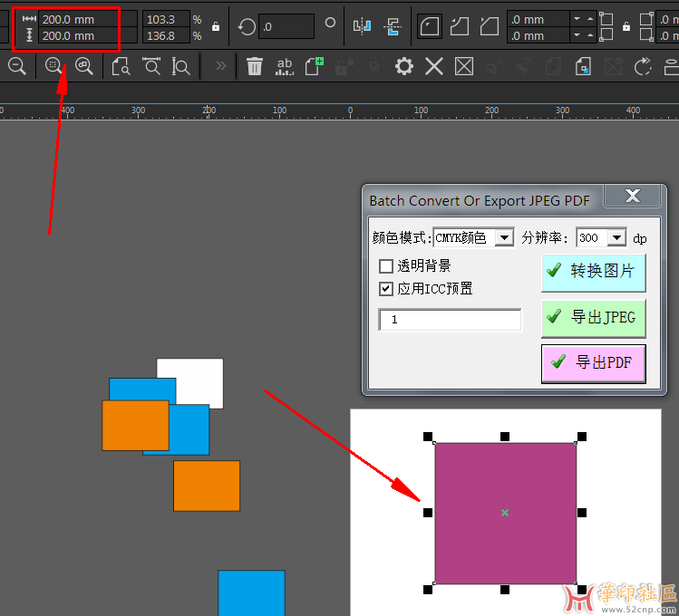Click the horizontal scale field 103.3
The height and width of the screenshot is (616, 679).
click(166, 19)
